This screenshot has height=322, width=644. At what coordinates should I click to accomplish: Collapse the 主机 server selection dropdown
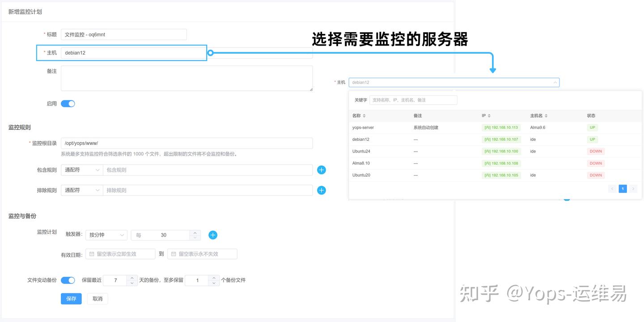click(555, 82)
